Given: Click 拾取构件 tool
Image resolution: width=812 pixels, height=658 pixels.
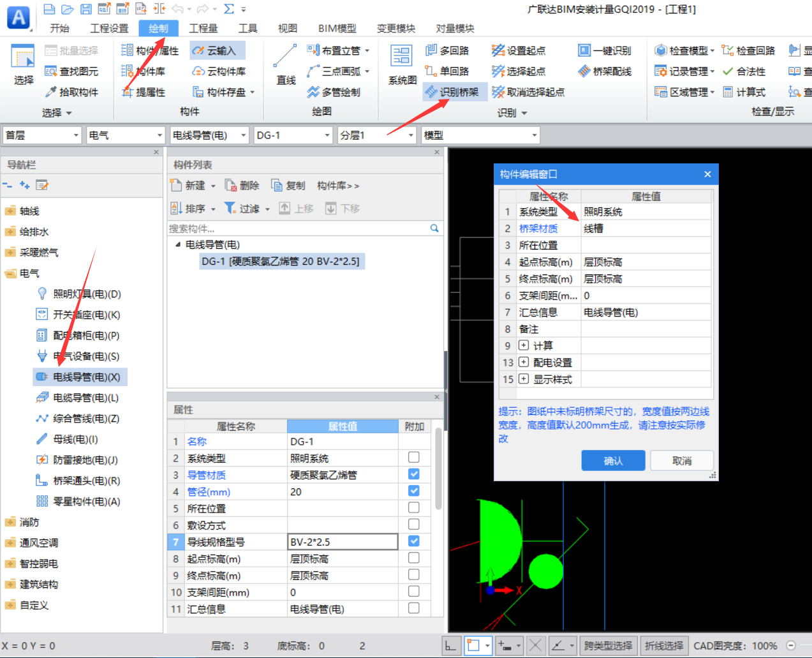Looking at the screenshot, I should pos(71,92).
